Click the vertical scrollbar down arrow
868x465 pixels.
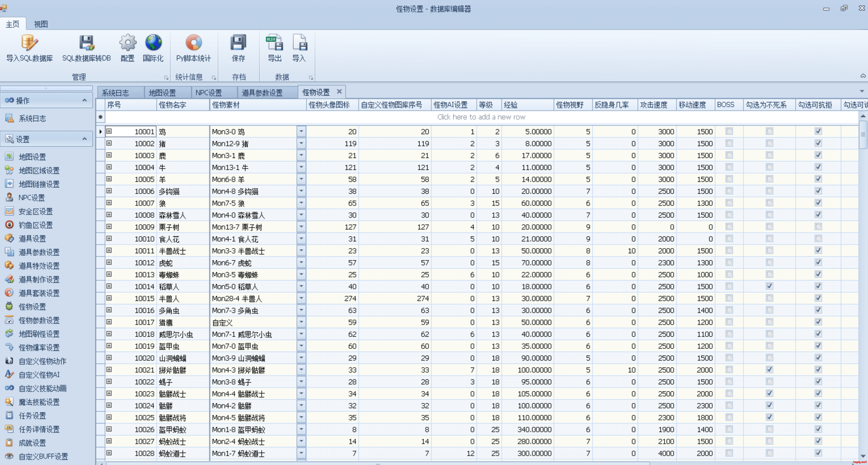pyautogui.click(x=863, y=456)
